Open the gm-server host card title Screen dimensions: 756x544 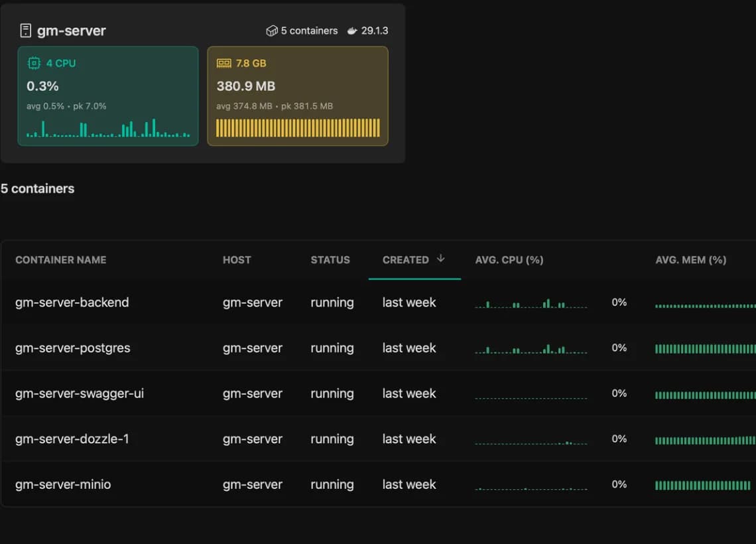(x=72, y=31)
